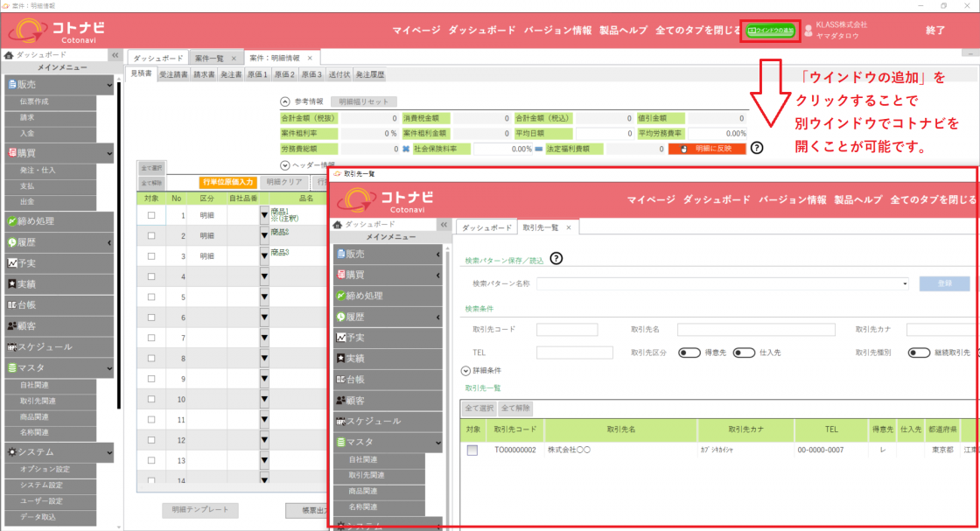Click the green ウインドウの追加 button
This screenshot has height=531, width=980.
pyautogui.click(x=771, y=30)
